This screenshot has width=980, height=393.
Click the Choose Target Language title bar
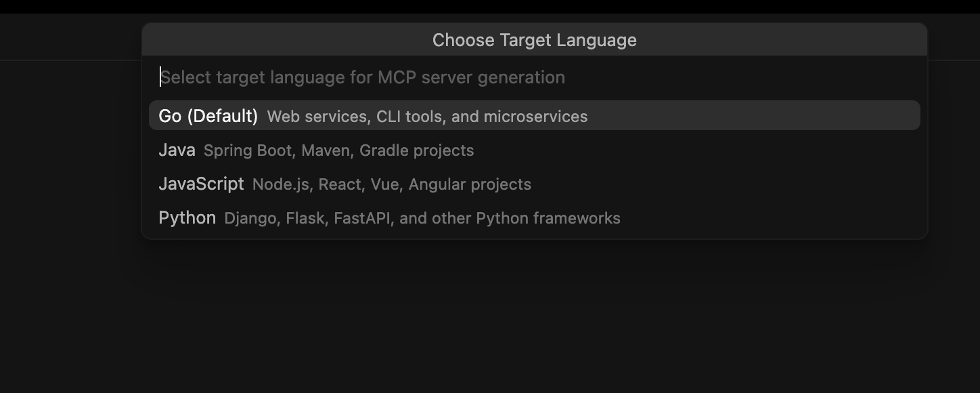[534, 39]
